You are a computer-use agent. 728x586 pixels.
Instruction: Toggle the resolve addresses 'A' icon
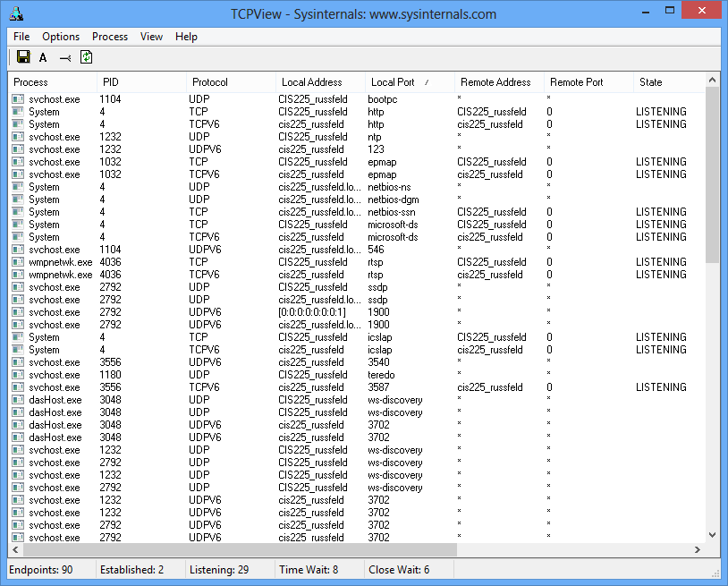[43, 57]
